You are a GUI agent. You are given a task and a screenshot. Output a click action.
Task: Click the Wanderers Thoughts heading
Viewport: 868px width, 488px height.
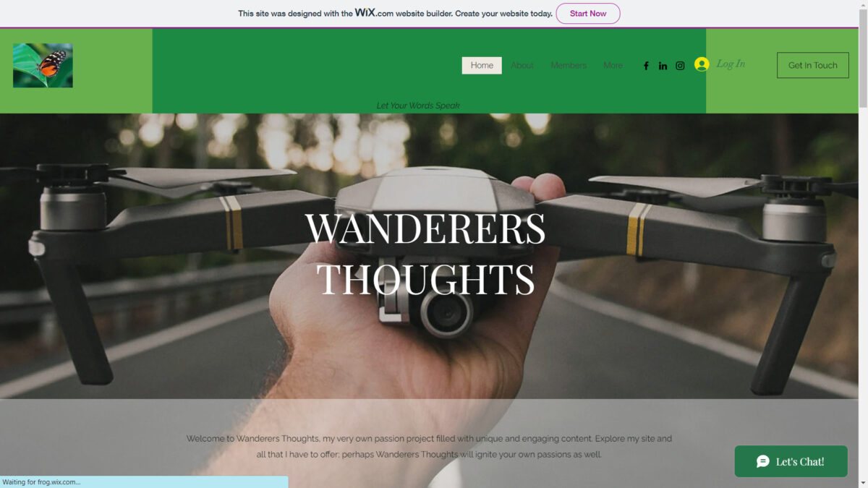(x=425, y=254)
